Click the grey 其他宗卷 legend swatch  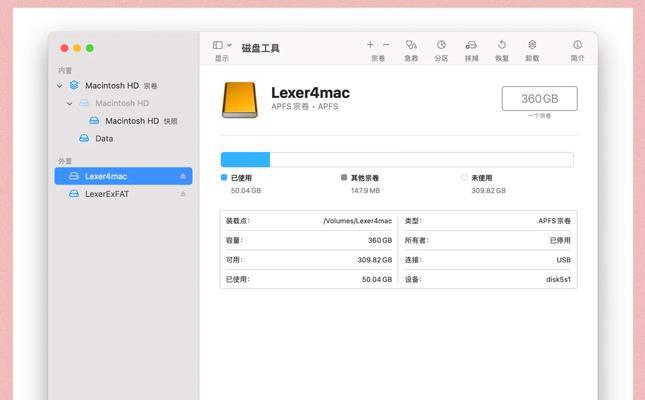coord(344,177)
